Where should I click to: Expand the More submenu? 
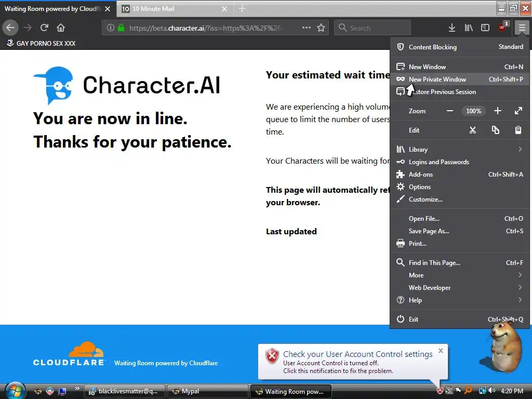click(x=460, y=275)
